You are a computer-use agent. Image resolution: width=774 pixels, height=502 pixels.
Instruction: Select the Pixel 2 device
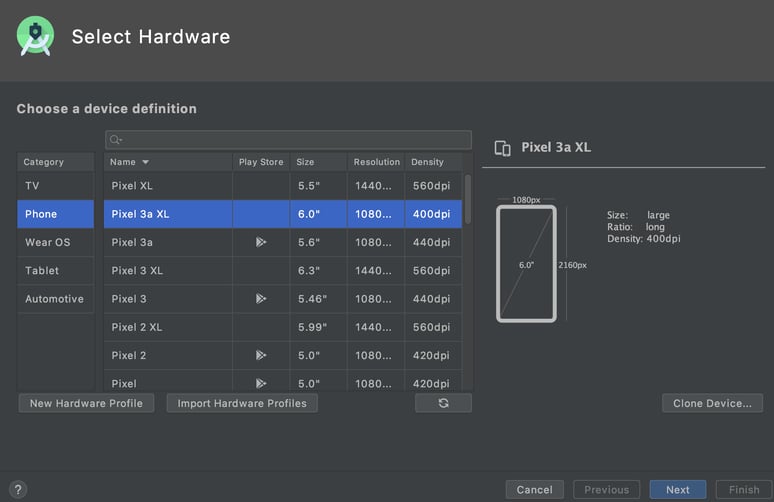(283, 355)
